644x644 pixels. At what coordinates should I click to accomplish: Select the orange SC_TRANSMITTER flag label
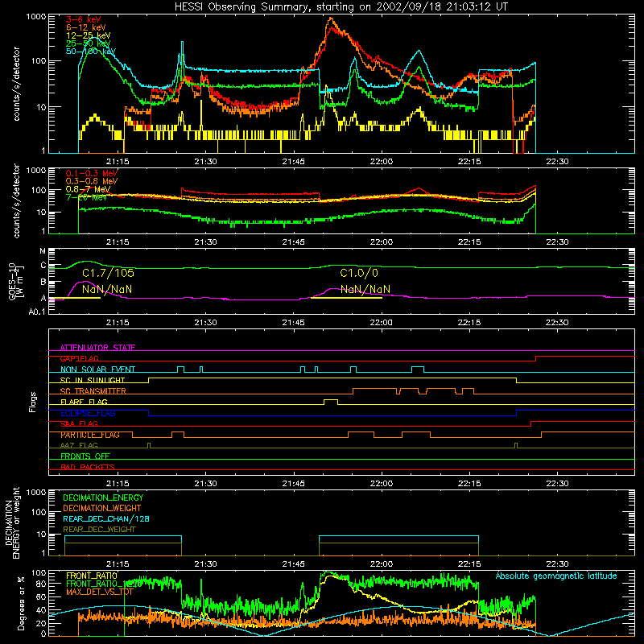click(x=93, y=391)
